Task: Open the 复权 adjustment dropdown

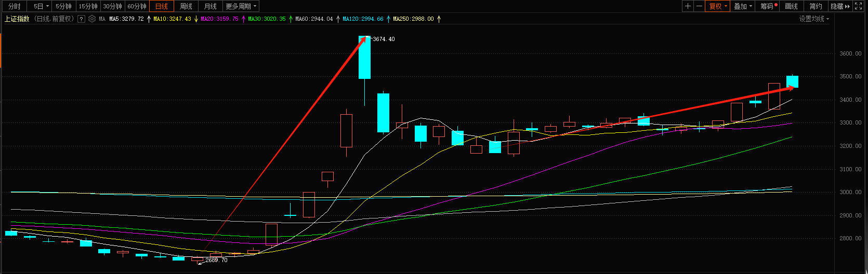Action: (x=718, y=6)
